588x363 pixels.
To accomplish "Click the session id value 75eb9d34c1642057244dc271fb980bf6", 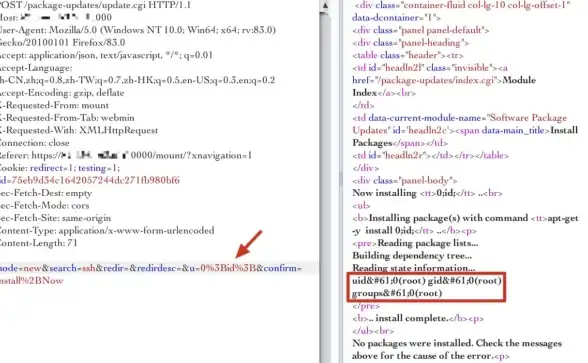I will coord(95,180).
